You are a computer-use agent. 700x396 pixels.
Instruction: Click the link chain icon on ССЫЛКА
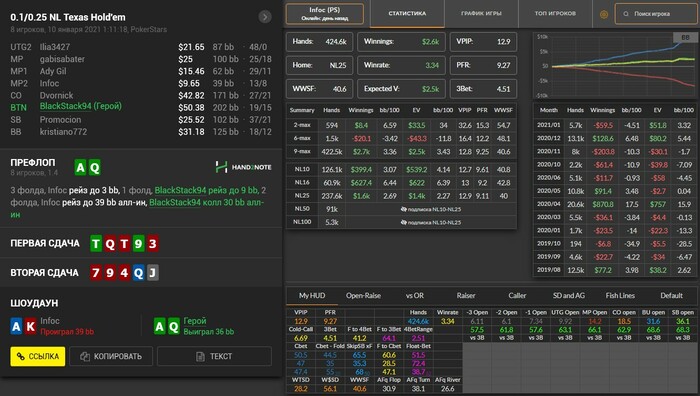pyautogui.click(x=21, y=356)
